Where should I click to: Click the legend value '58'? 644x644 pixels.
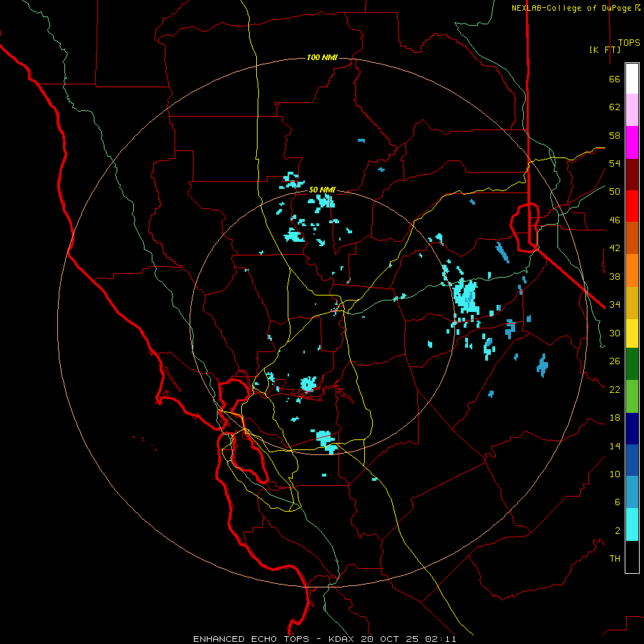(615, 135)
